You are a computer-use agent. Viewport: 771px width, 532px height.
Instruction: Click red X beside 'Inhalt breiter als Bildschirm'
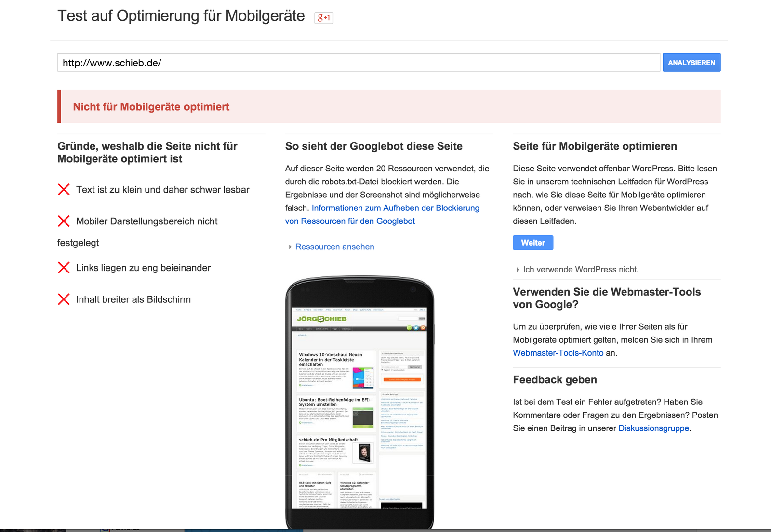tap(64, 299)
